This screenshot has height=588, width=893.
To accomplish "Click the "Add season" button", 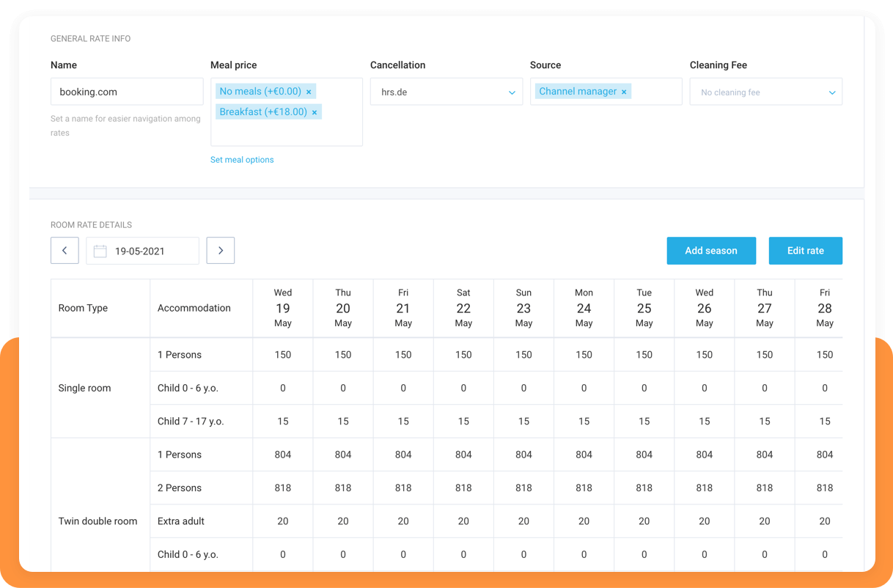I will tap(711, 250).
